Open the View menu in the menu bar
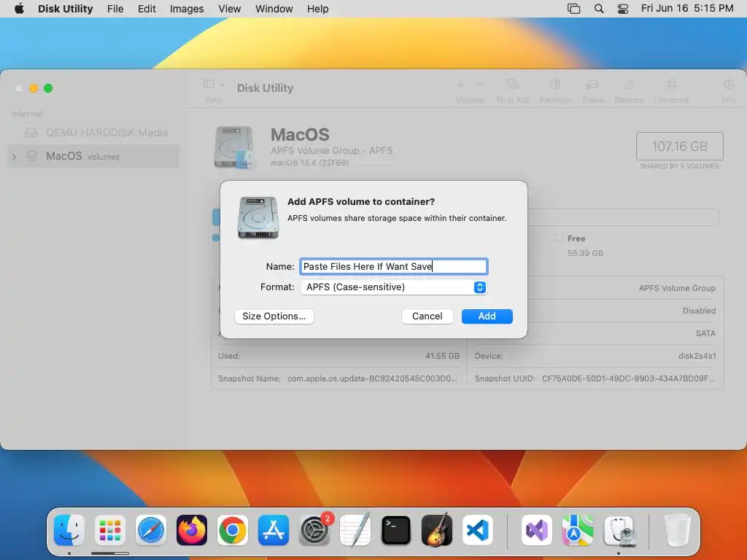747x560 pixels. 230,9
